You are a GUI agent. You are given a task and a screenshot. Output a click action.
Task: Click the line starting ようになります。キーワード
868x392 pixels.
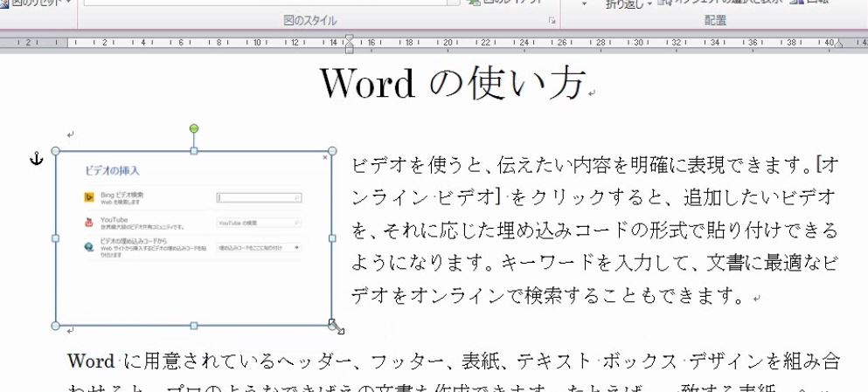click(594, 263)
